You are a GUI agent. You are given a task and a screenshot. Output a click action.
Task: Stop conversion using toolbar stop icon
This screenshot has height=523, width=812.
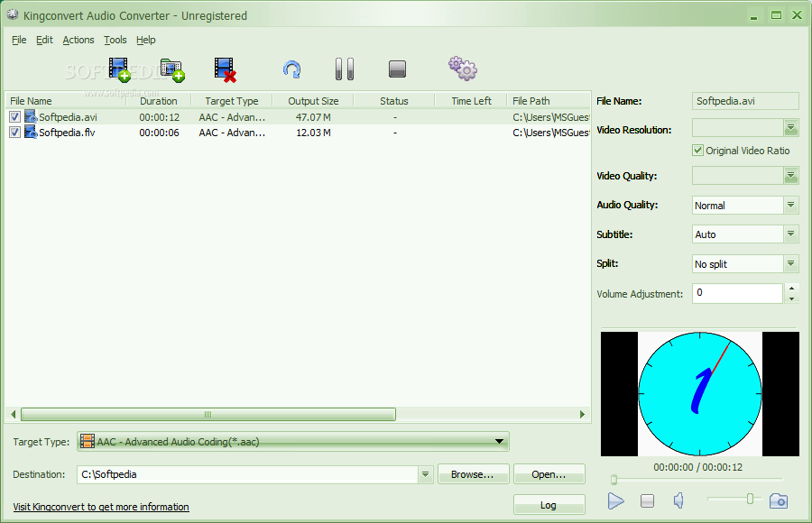coord(397,69)
